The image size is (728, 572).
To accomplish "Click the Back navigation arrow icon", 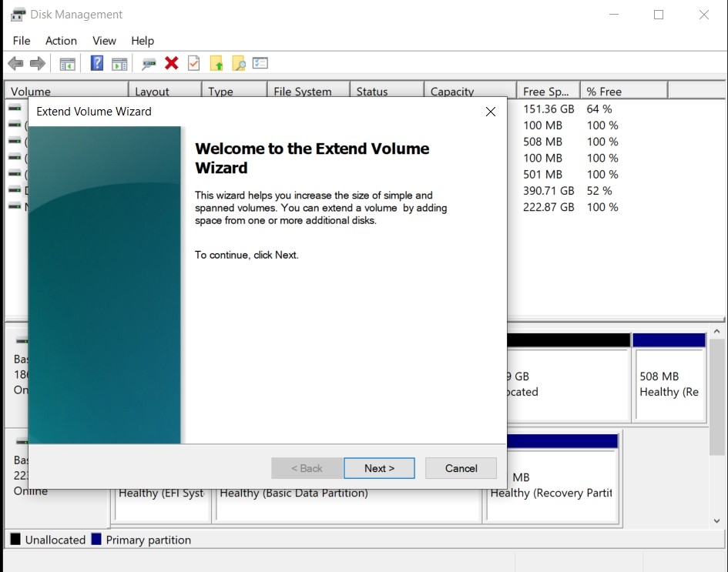I will 15,62.
